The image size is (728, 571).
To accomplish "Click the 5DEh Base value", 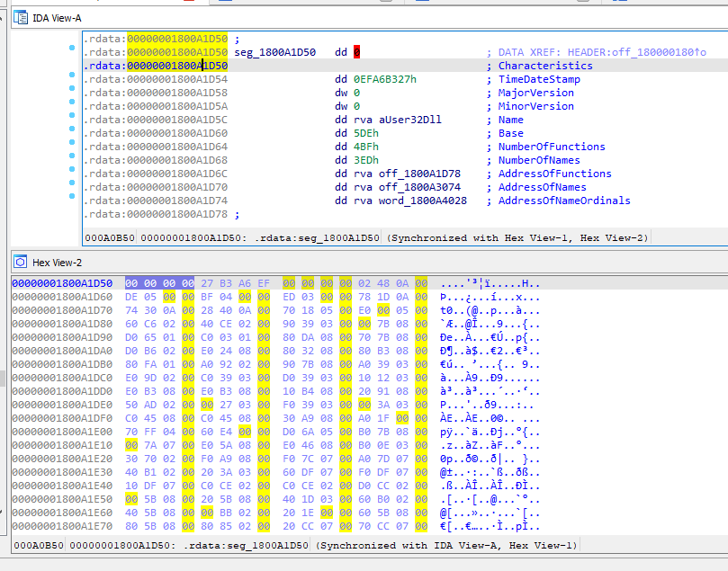I will pyautogui.click(x=365, y=133).
